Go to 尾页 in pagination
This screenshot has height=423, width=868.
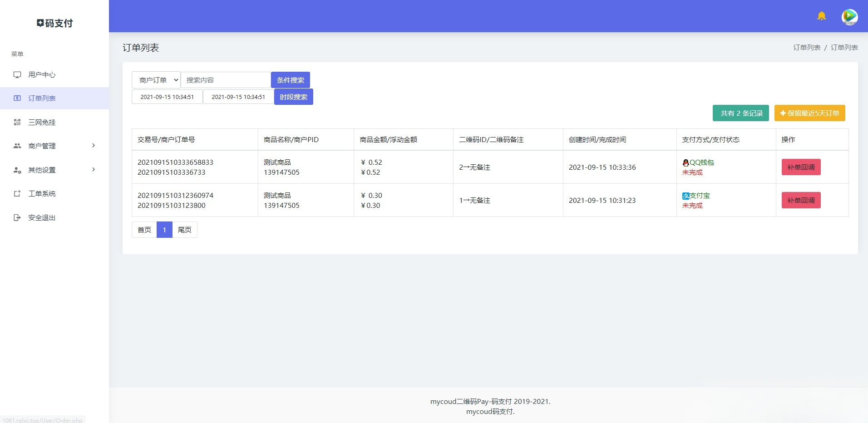(184, 230)
